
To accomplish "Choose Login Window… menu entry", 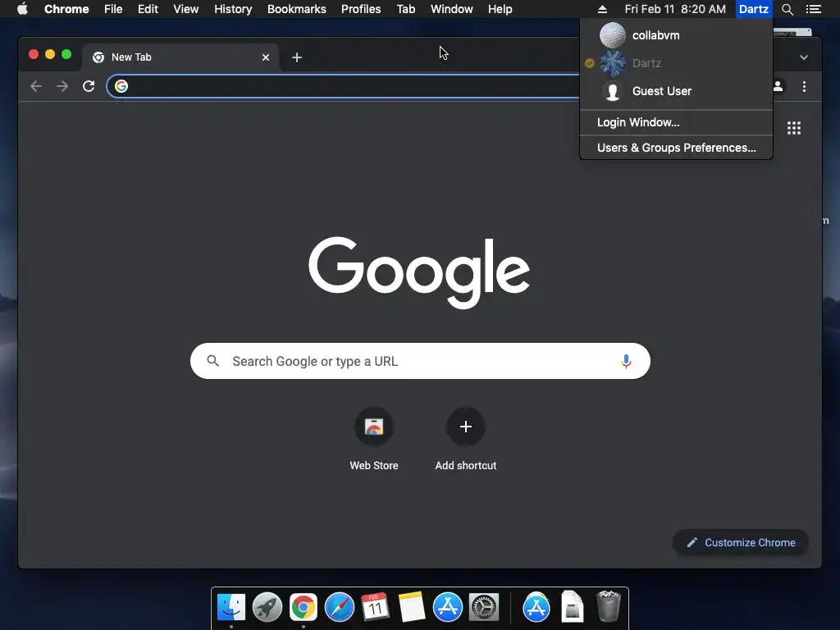I will [676, 122].
